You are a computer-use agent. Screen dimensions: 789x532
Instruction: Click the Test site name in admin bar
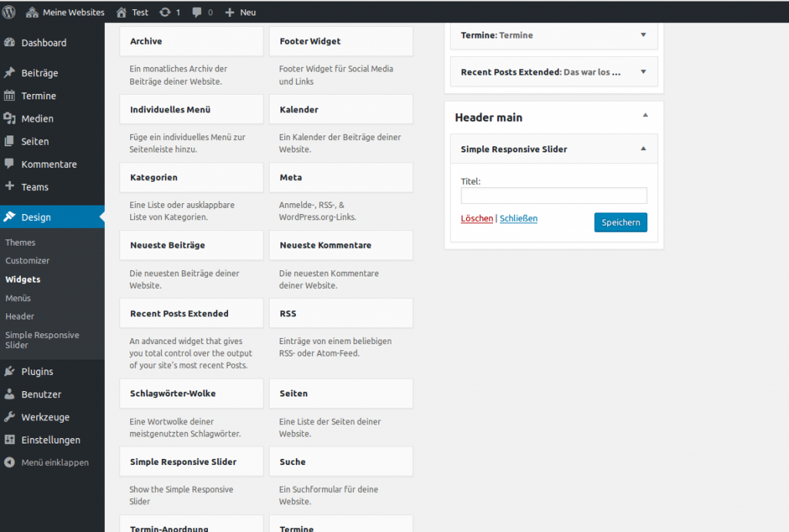(140, 12)
